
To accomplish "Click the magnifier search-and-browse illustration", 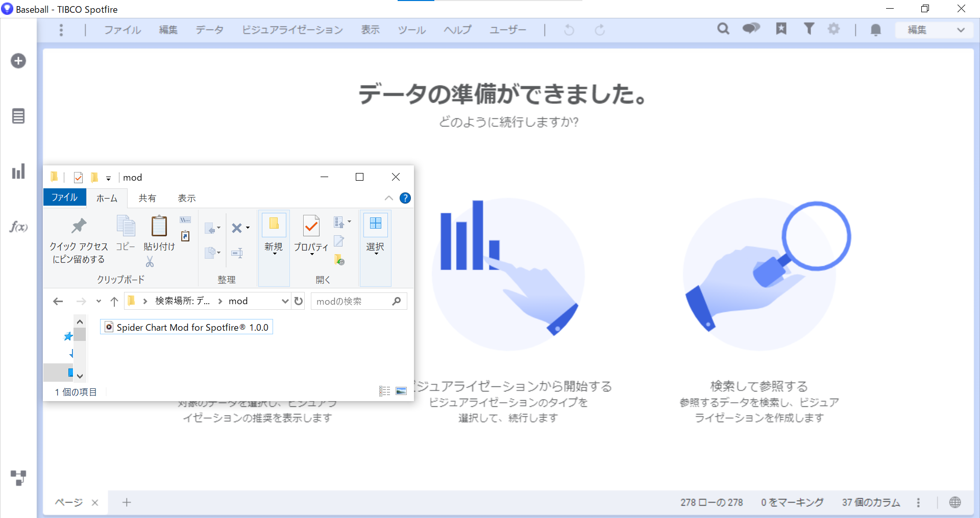I will tap(766, 276).
